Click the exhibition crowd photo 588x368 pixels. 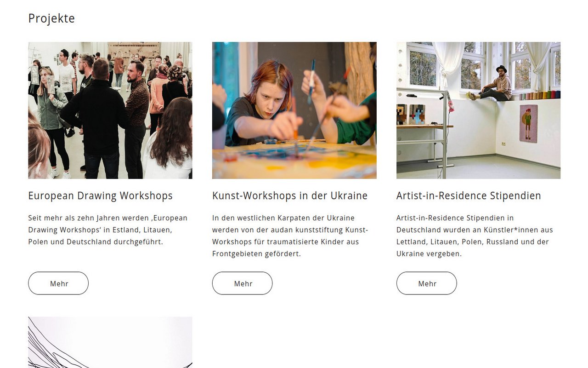110,110
